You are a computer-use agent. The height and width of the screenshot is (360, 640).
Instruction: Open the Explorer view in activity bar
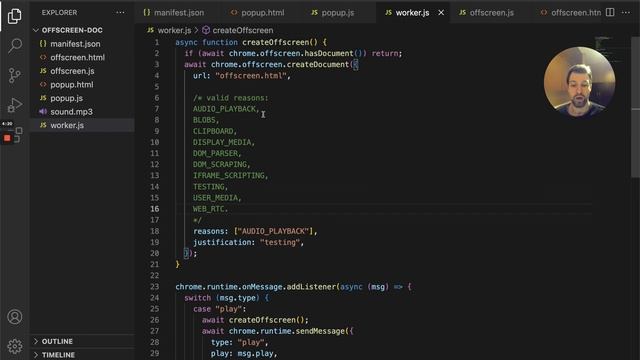point(15,16)
